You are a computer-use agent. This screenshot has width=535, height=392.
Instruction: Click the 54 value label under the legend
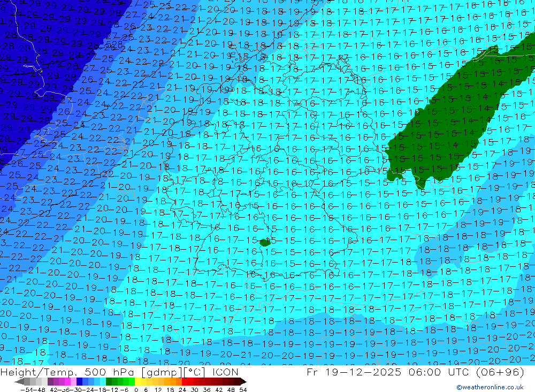tap(242, 389)
